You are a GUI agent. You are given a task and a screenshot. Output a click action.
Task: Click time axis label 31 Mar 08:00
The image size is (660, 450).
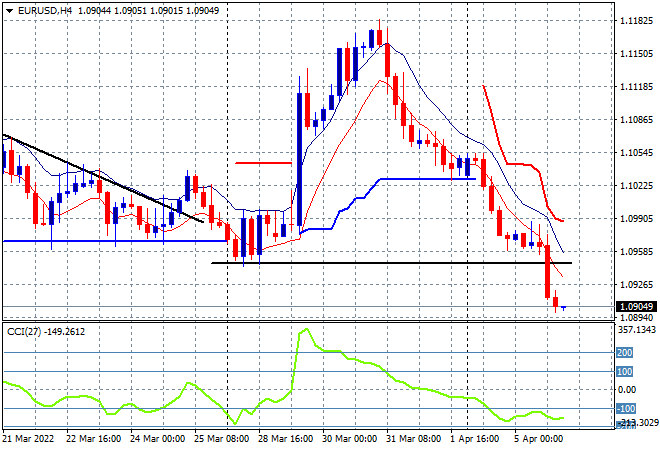413,439
